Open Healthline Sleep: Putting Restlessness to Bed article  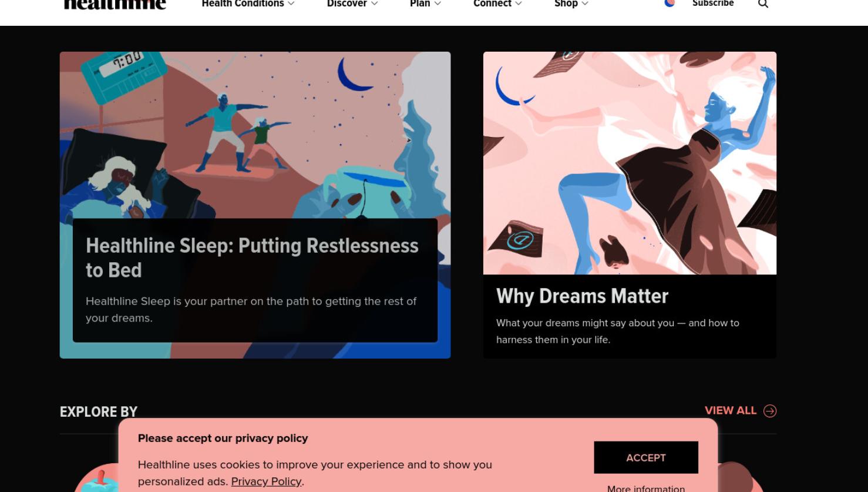coord(253,257)
